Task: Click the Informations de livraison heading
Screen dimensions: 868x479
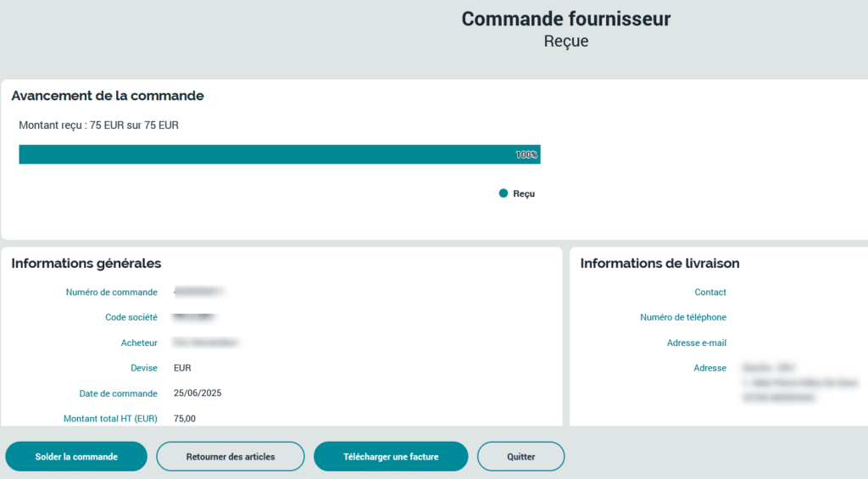Action: tap(659, 264)
